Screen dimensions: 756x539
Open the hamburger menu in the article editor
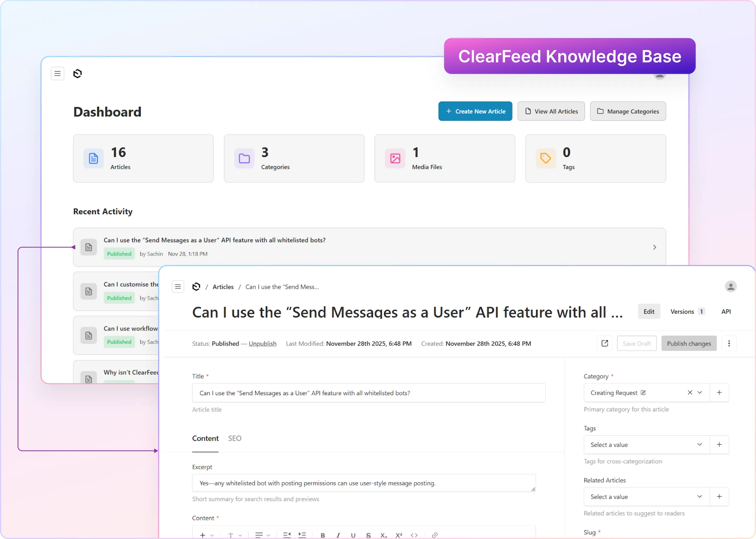point(178,286)
